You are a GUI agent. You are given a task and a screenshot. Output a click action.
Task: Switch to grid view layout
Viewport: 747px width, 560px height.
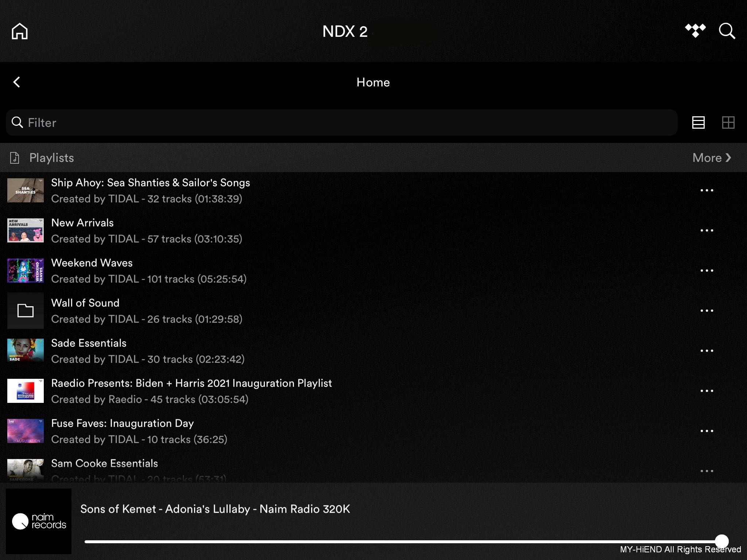tap(728, 122)
